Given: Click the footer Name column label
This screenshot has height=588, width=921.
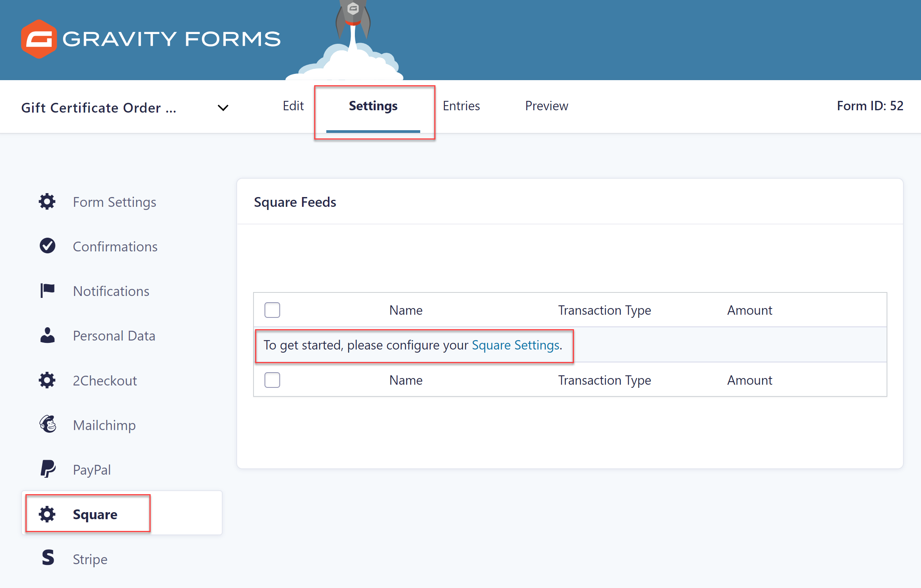Looking at the screenshot, I should click(406, 380).
